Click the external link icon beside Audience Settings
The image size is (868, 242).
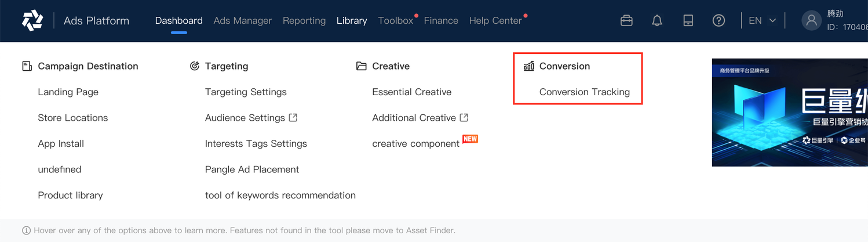pyautogui.click(x=293, y=117)
